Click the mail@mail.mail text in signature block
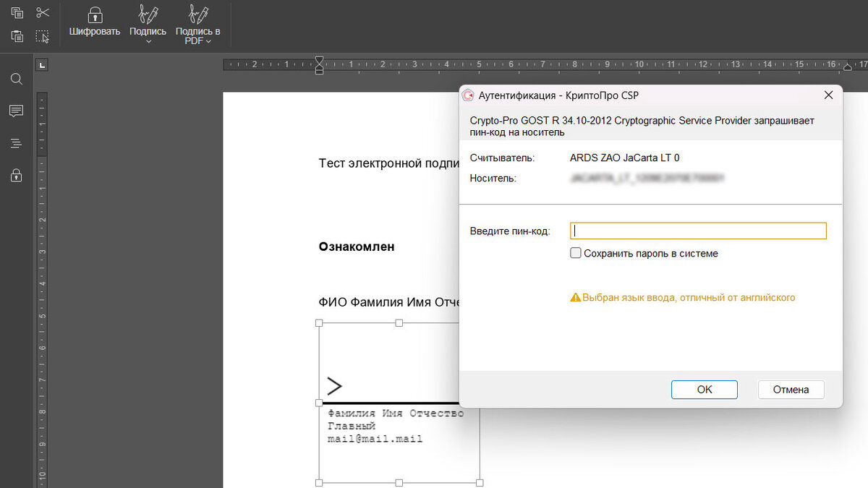Image resolution: width=868 pixels, height=488 pixels. point(375,439)
